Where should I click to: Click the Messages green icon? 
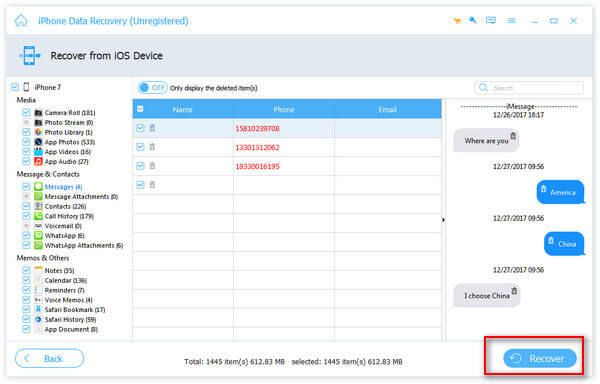(x=38, y=187)
